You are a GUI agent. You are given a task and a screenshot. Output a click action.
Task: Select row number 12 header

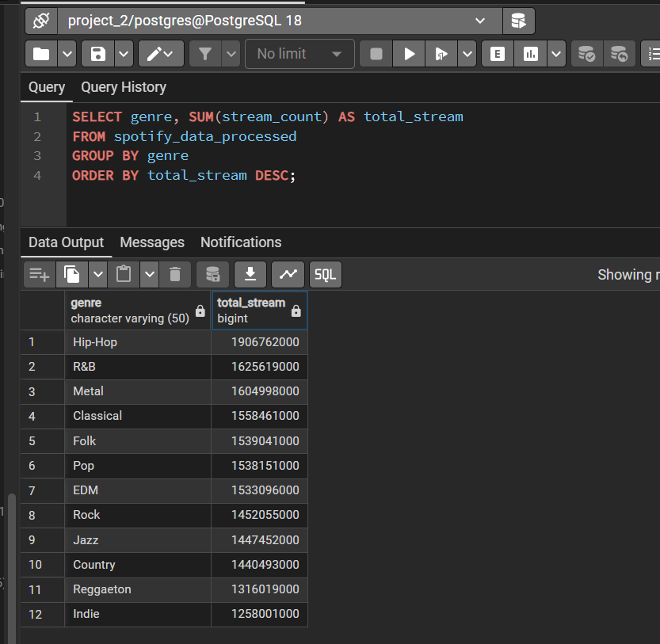click(43, 614)
